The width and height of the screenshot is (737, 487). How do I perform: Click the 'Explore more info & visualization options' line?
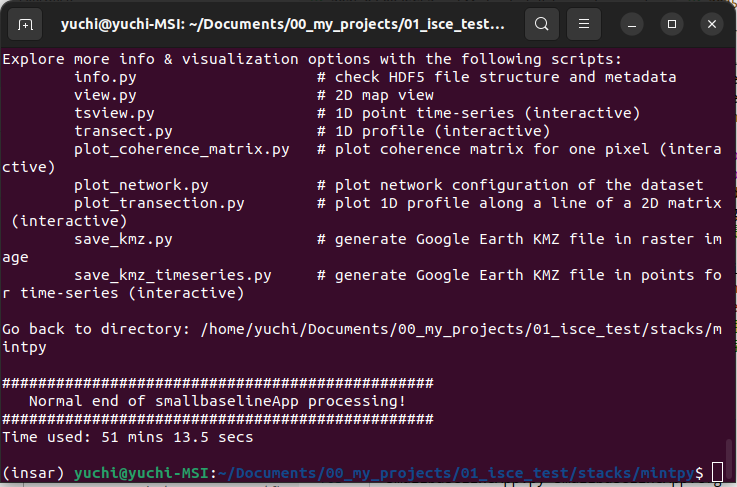pyautogui.click(x=312, y=59)
